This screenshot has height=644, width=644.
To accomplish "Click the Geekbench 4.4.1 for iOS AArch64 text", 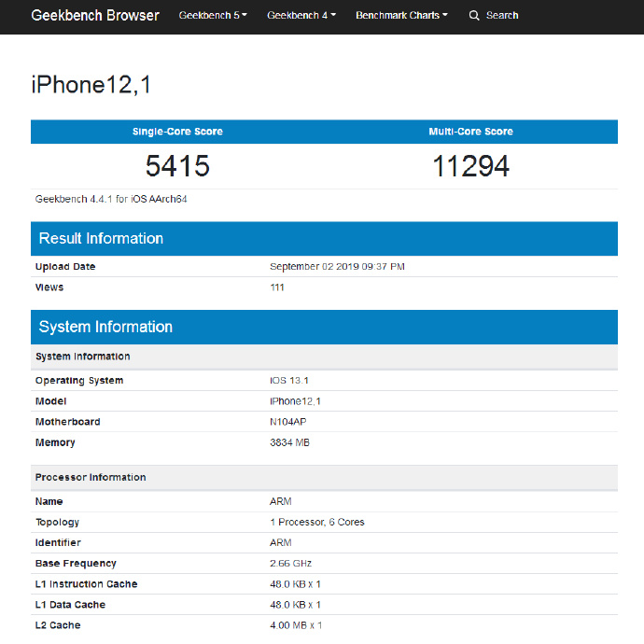I will point(111,199).
